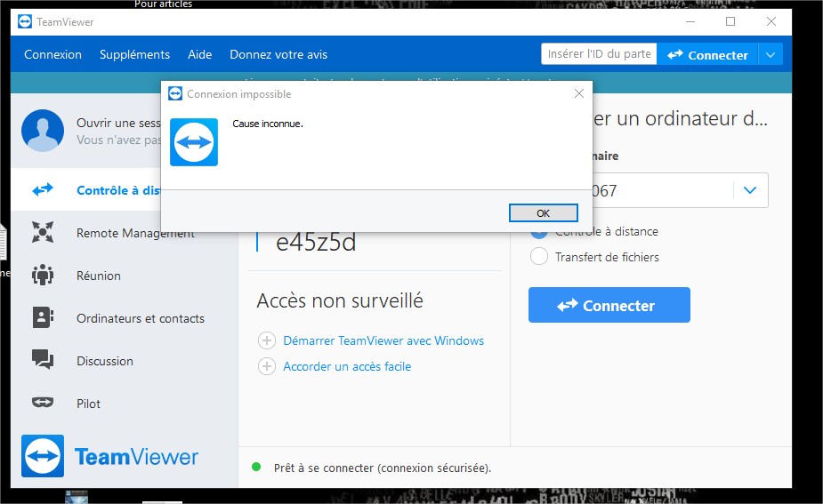Click the password text e45z5d
Screen dimensions: 823x504
316,242
